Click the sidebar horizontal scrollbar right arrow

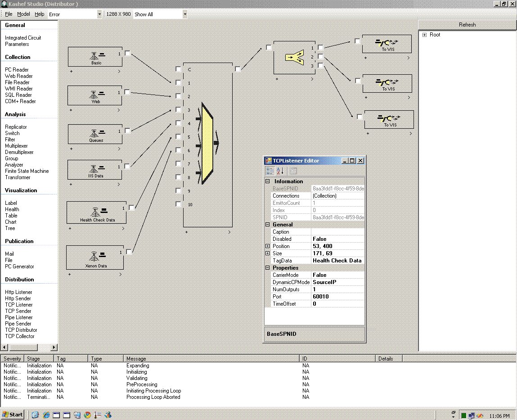point(54,348)
